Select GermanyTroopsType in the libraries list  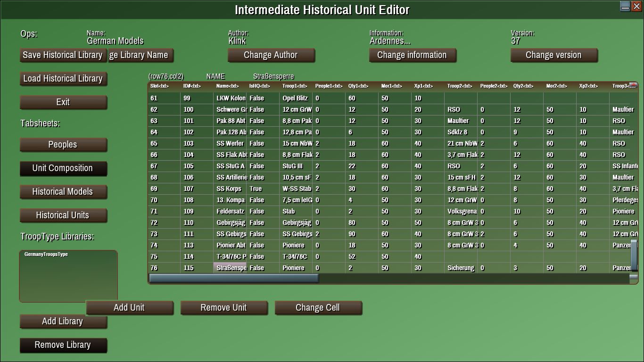point(46,255)
